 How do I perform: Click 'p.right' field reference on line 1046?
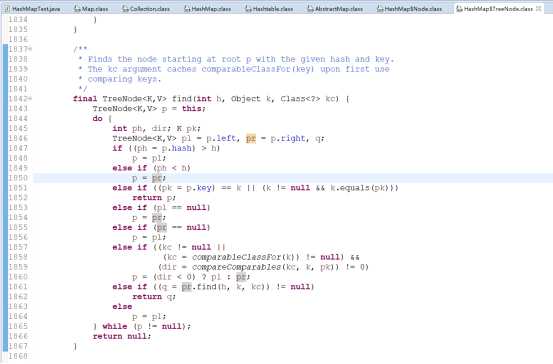pos(288,139)
